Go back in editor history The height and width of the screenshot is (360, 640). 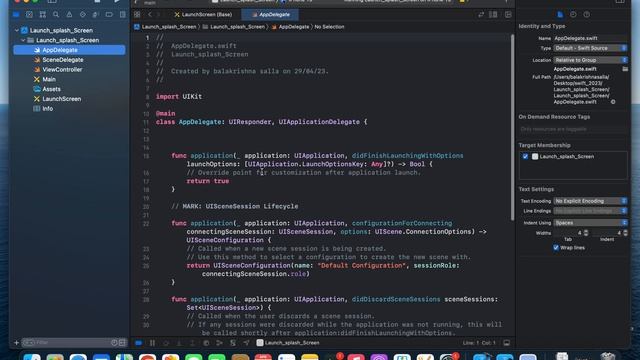(x=150, y=15)
